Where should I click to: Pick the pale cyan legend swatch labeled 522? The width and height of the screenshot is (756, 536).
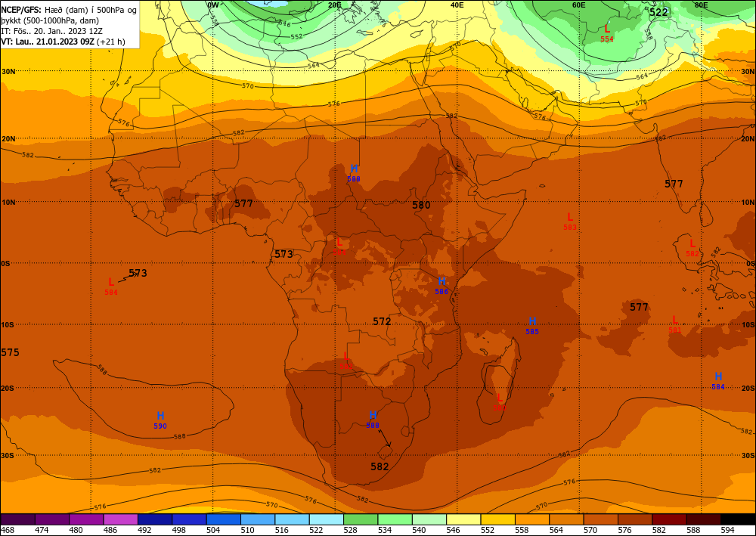pos(327,519)
